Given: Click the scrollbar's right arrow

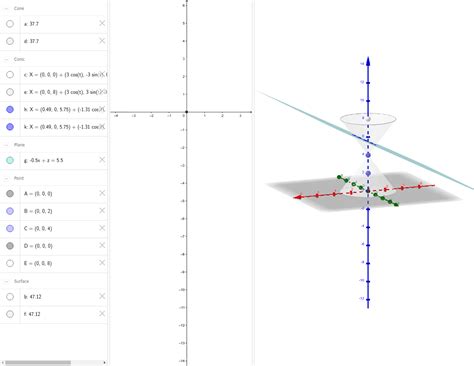Looking at the screenshot, I should point(105,362).
